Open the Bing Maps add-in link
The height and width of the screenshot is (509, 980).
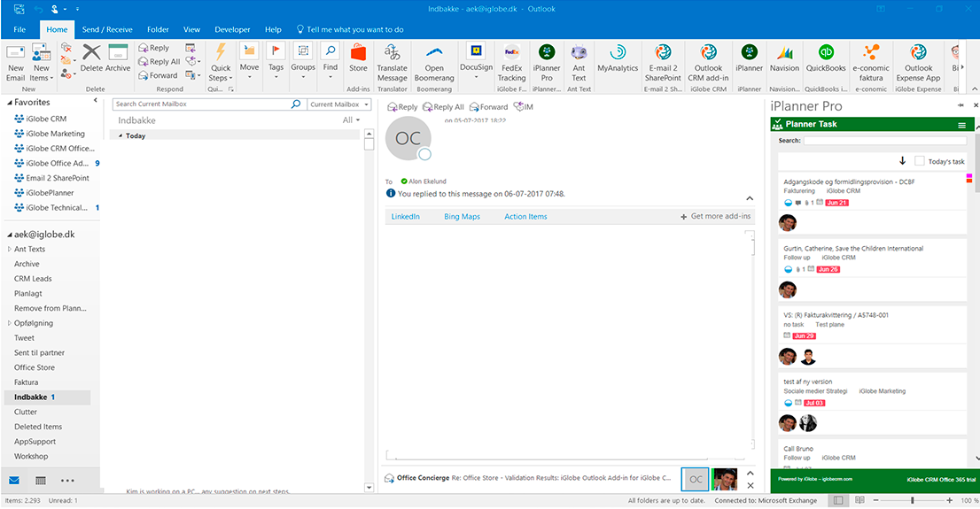click(x=462, y=217)
